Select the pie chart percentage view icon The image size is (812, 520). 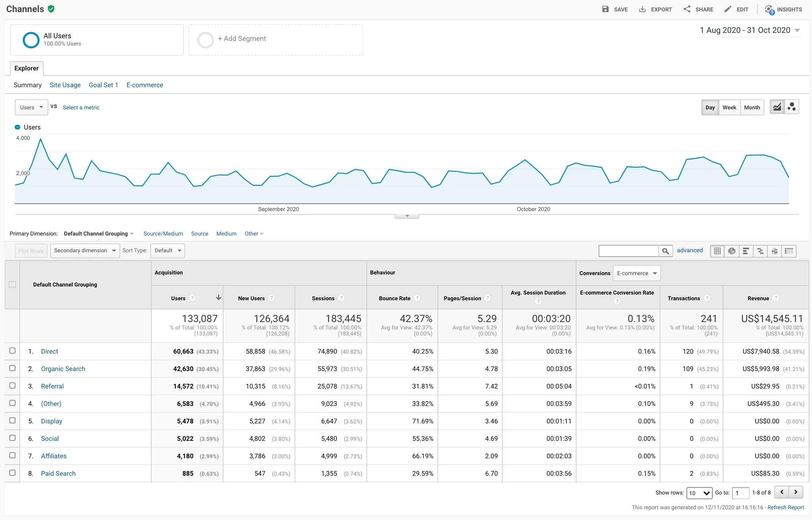pyautogui.click(x=732, y=251)
